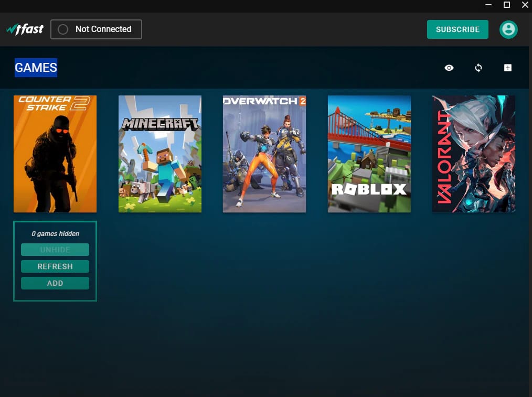Click the refresh games icon in header
Viewport: 532px width, 397px height.
478,68
